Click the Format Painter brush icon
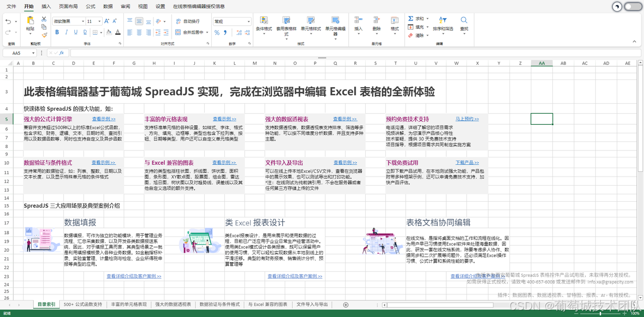The image size is (644, 317). point(44,35)
